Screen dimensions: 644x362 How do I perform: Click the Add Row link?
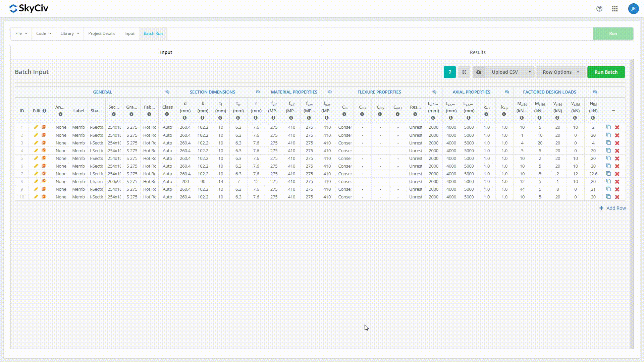612,208
